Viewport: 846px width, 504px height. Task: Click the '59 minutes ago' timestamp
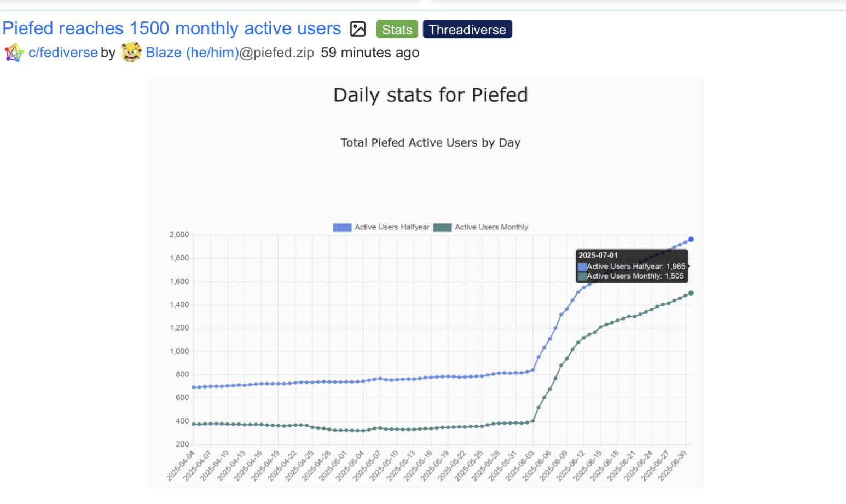coord(370,53)
